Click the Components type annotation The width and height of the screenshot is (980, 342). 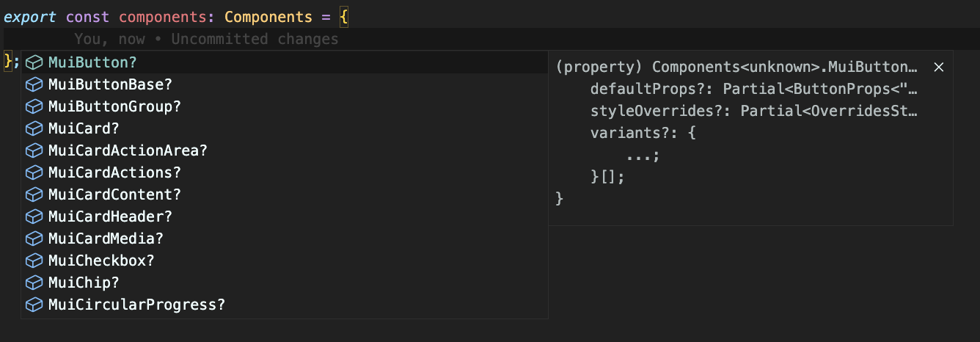[264, 16]
